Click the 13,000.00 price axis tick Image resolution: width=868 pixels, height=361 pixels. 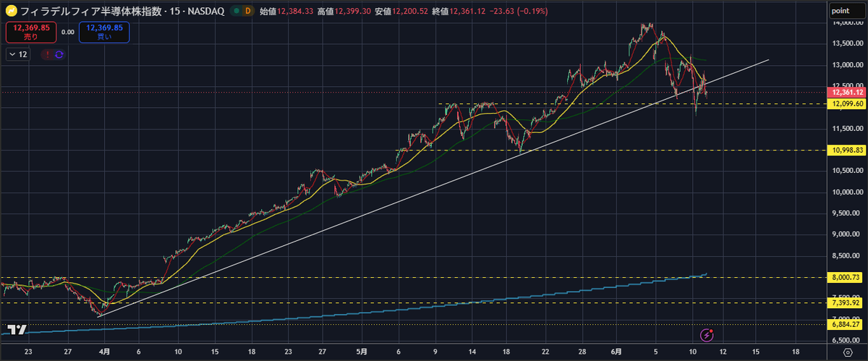[848, 65]
